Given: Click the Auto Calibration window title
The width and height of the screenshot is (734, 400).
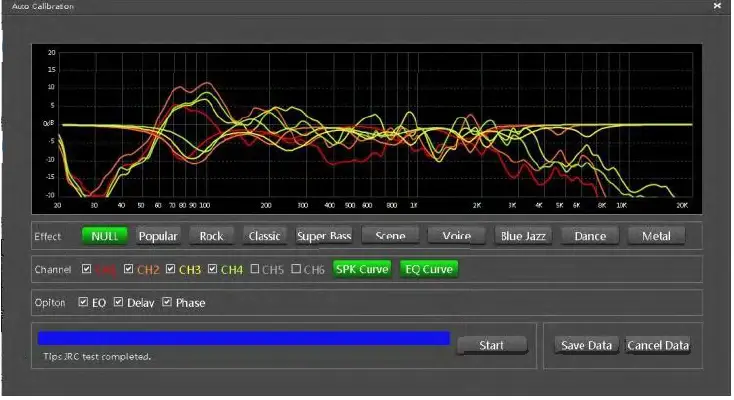Looking at the screenshot, I should (43, 7).
